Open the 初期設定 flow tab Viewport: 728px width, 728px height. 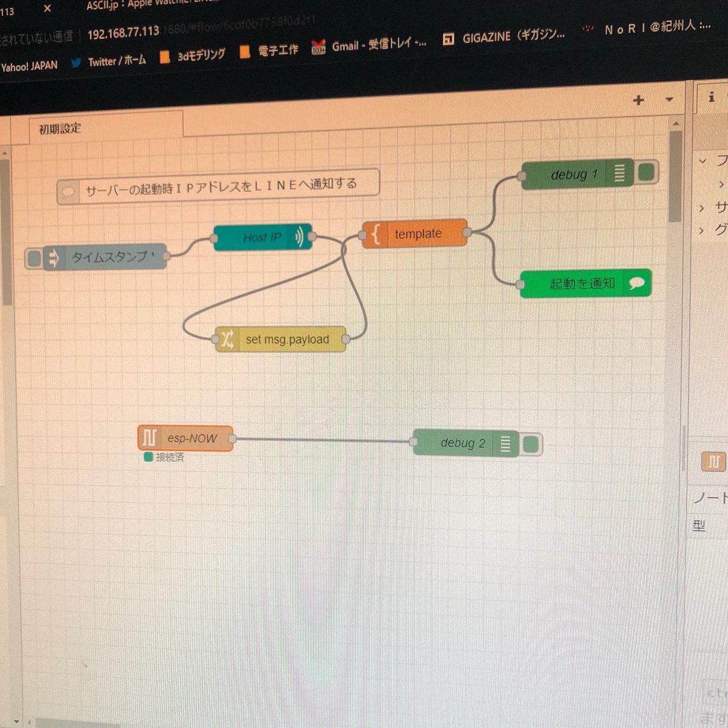(106, 129)
